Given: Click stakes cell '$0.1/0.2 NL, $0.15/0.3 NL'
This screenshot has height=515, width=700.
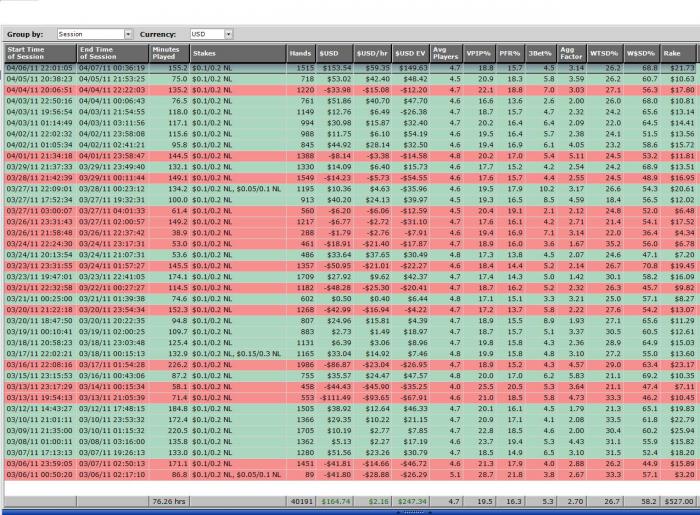Looking at the screenshot, I should tap(237, 354).
